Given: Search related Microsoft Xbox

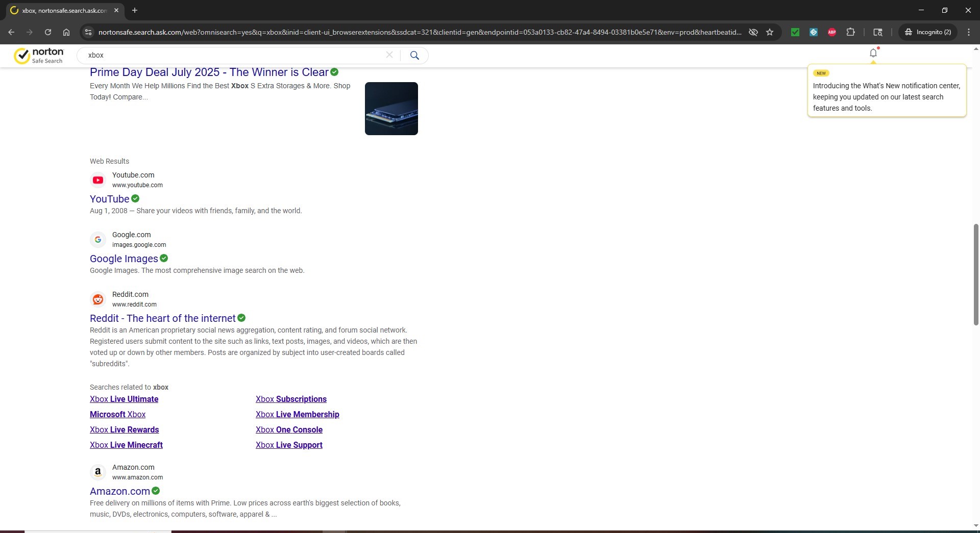Looking at the screenshot, I should [x=118, y=414].
